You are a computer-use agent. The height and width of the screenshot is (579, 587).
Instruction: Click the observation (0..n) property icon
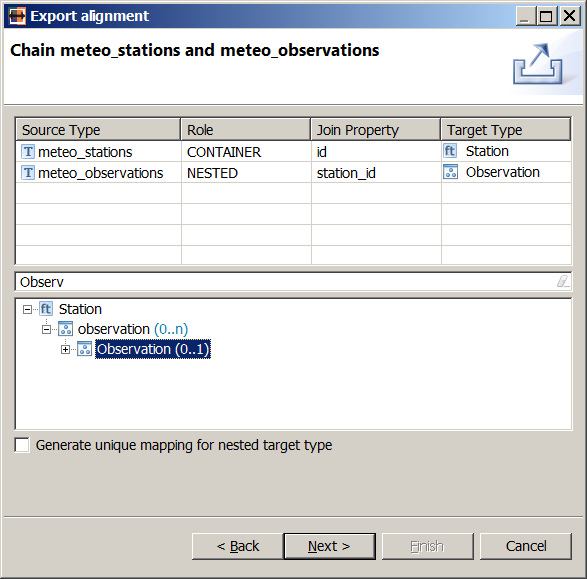pyautogui.click(x=66, y=329)
